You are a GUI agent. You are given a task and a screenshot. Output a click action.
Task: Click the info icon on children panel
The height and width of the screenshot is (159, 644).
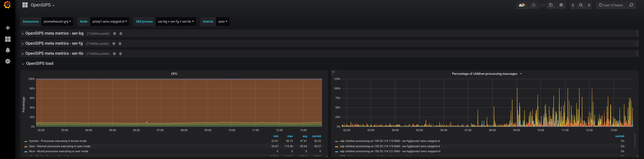(x=333, y=72)
